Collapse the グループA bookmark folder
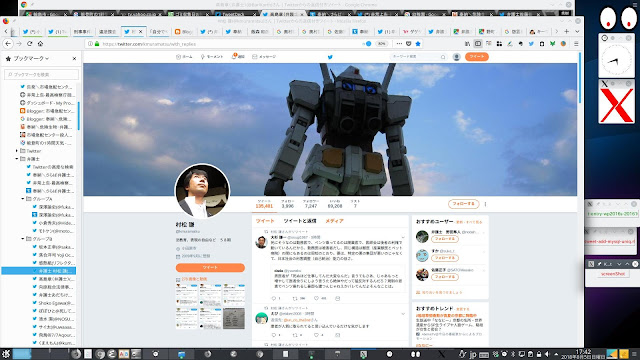The height and width of the screenshot is (360, 640). click(23, 199)
